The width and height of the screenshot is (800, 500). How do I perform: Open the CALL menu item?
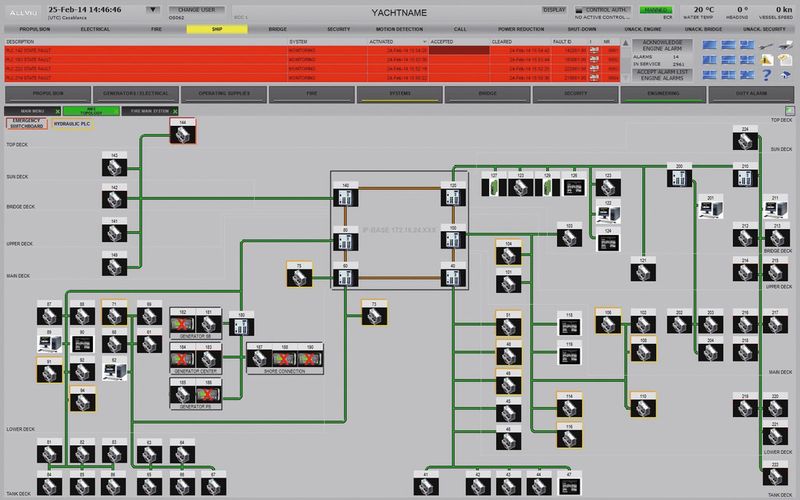[x=460, y=30]
